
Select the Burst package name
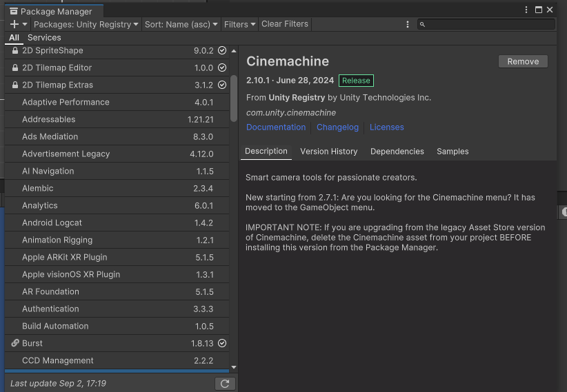tap(32, 343)
